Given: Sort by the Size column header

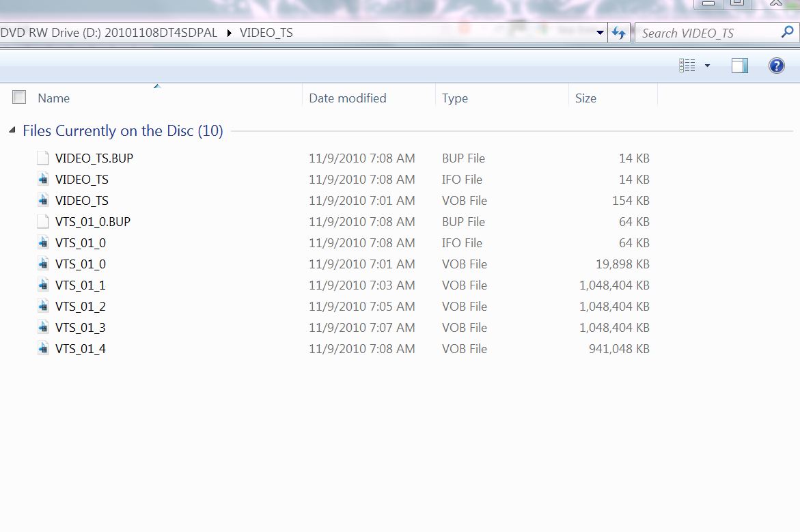Looking at the screenshot, I should (x=585, y=98).
